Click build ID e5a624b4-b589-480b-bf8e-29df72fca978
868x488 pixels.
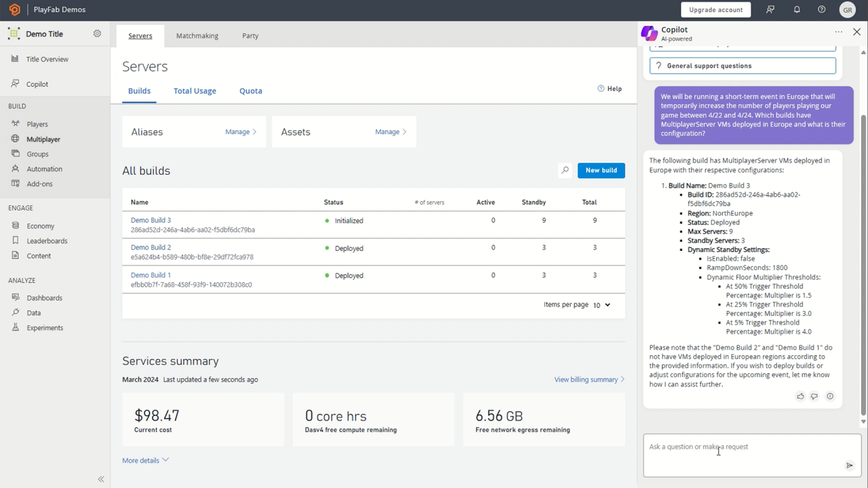point(192,257)
